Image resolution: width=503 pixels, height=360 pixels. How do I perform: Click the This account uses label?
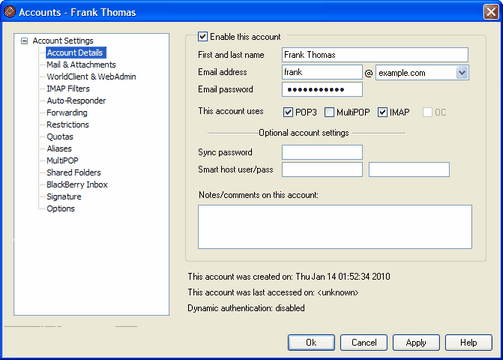tap(231, 111)
